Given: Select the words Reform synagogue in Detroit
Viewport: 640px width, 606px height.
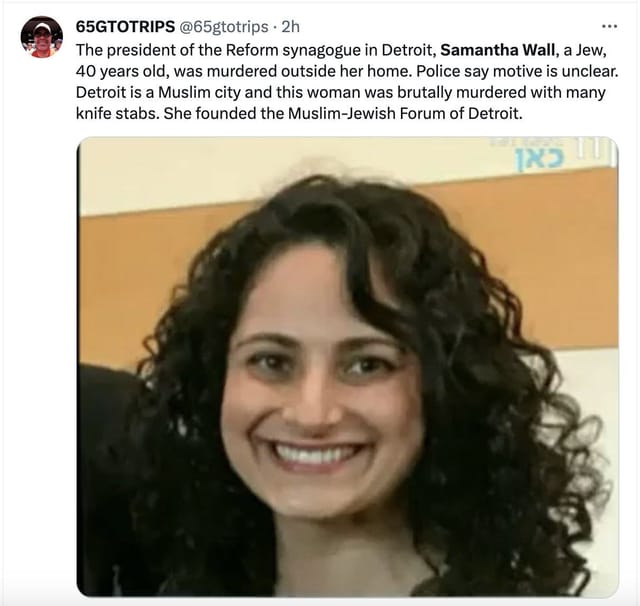Looking at the screenshot, I should point(329,50).
